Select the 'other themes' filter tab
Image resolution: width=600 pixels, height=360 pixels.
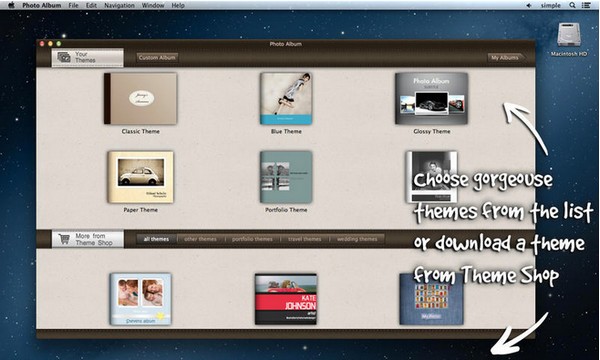coord(201,239)
